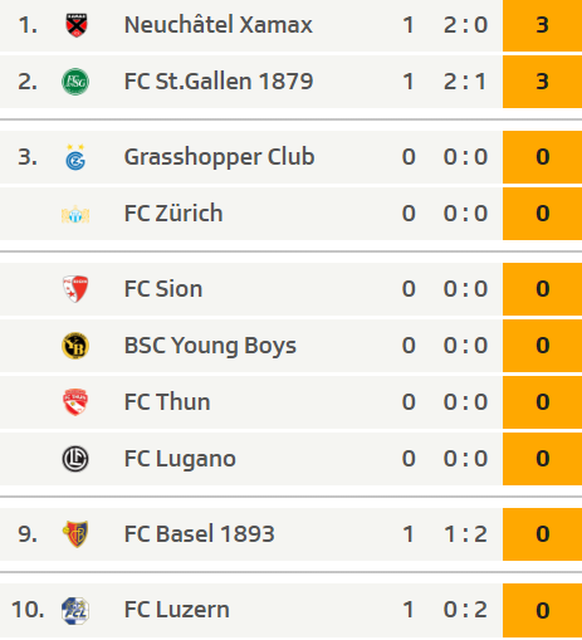Click Neuchâtel Xamax orange points cell
This screenshot has width=582, height=640.
(542, 25)
